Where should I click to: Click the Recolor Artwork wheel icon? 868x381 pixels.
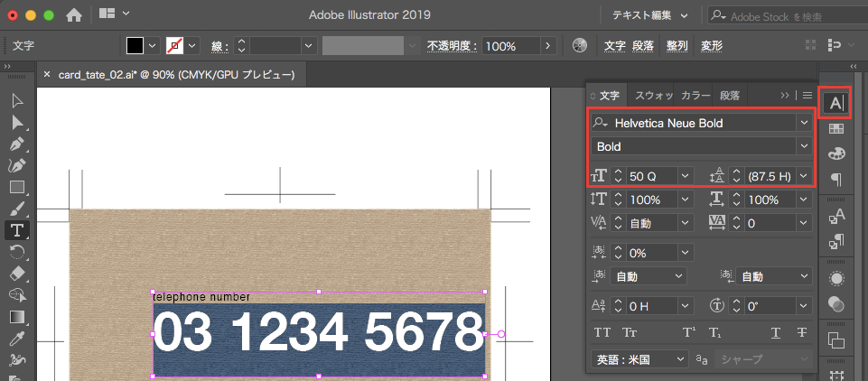tap(580, 45)
